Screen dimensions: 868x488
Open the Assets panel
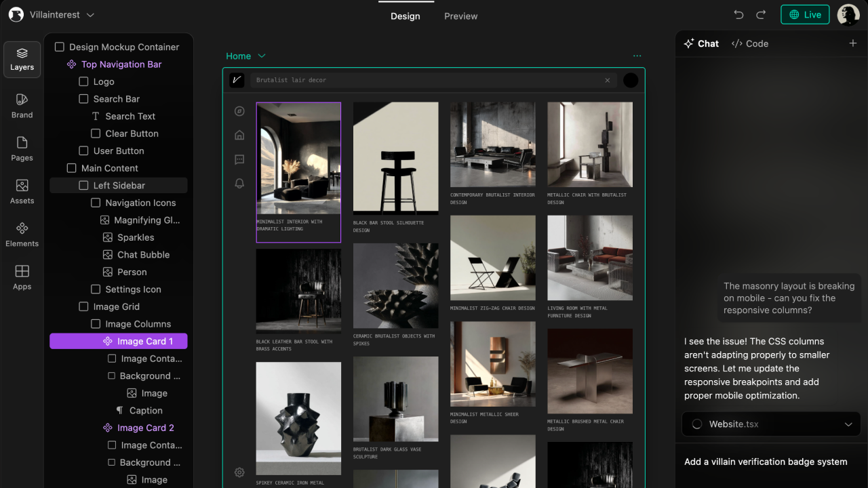[22, 192]
